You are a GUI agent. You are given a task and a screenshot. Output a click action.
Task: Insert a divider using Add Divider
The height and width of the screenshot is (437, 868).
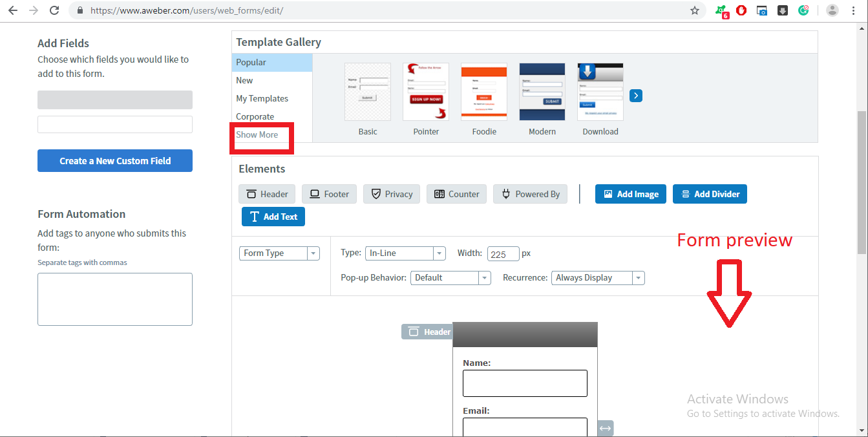[x=710, y=193]
